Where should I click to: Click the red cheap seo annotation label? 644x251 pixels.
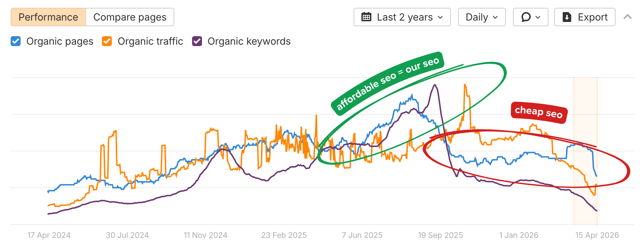539,113
